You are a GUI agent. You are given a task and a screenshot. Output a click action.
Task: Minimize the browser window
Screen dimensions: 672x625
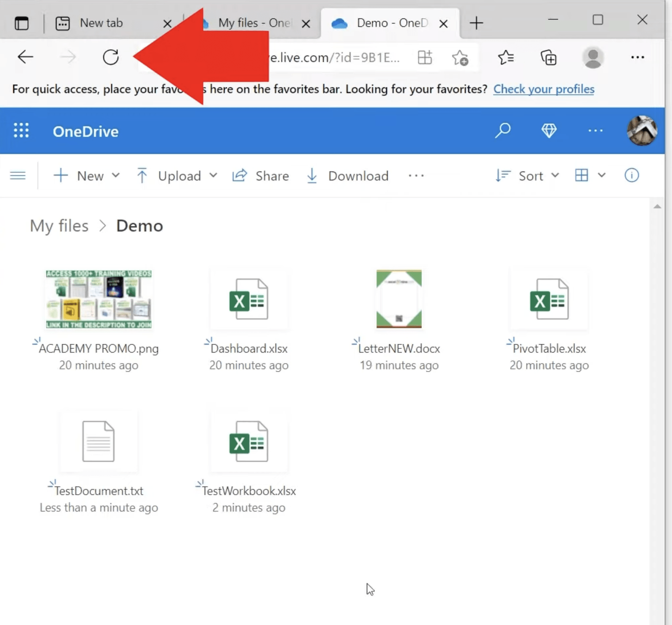[553, 19]
